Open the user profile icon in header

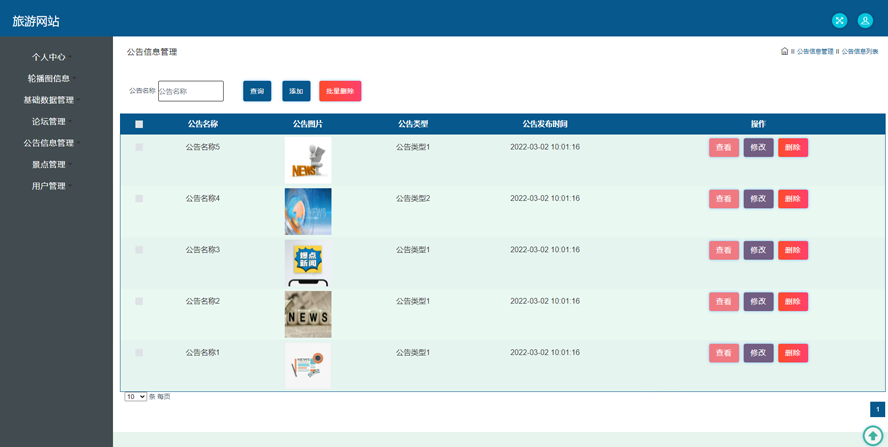(865, 21)
